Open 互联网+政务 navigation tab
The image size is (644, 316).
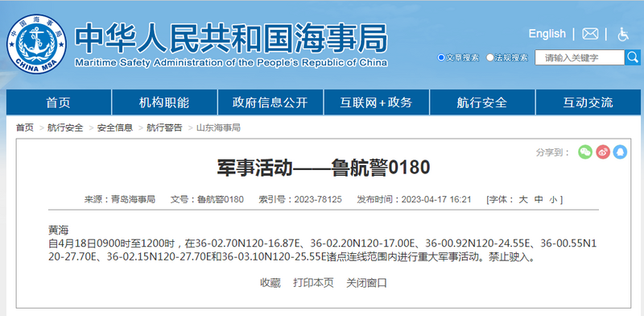(376, 102)
